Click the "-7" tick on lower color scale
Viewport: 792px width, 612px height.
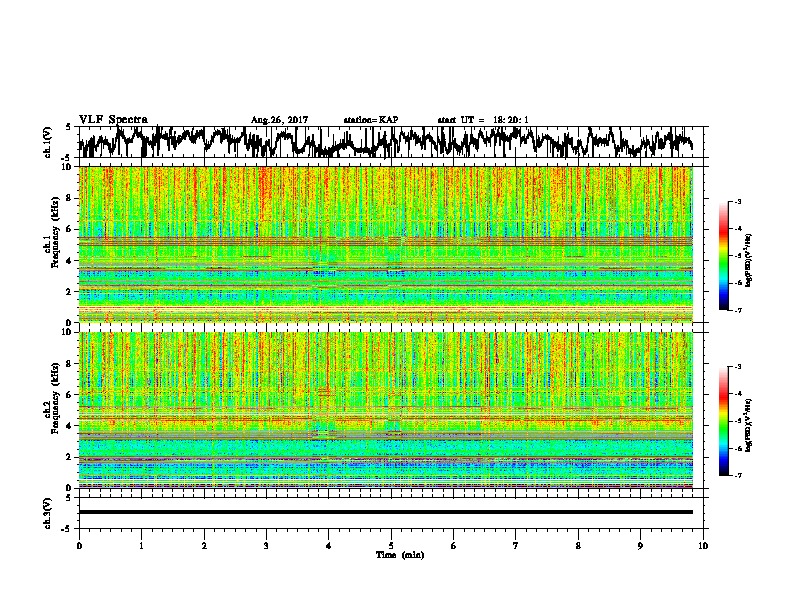click(737, 476)
